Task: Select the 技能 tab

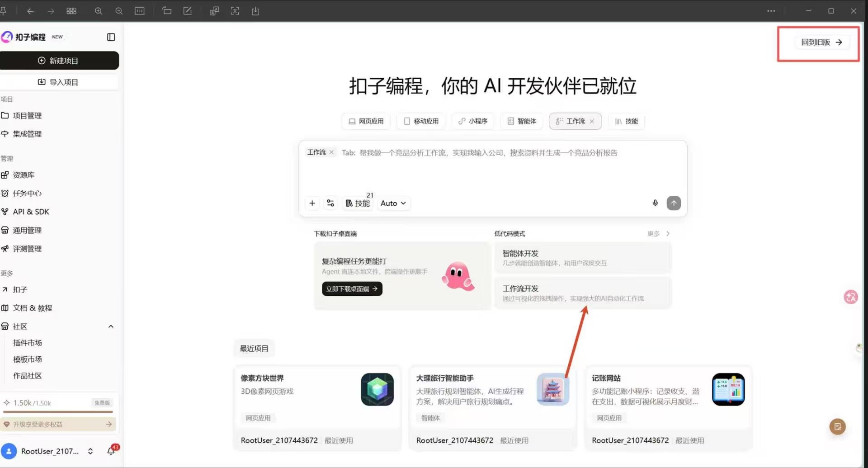Action: pos(627,121)
